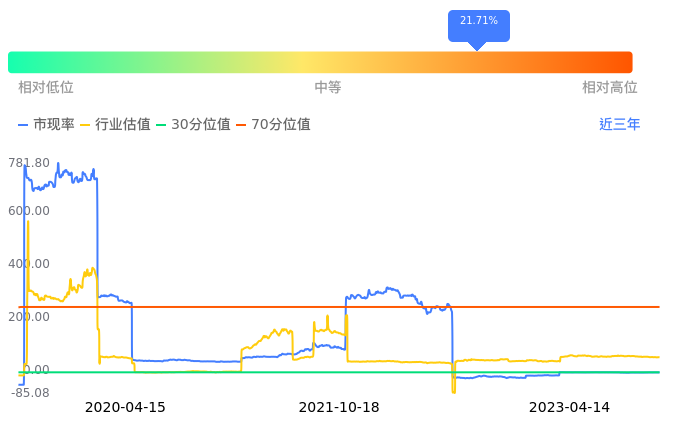Toggle the 70分位值 legend entry
This screenshot has height=442, width=686.
point(273,125)
